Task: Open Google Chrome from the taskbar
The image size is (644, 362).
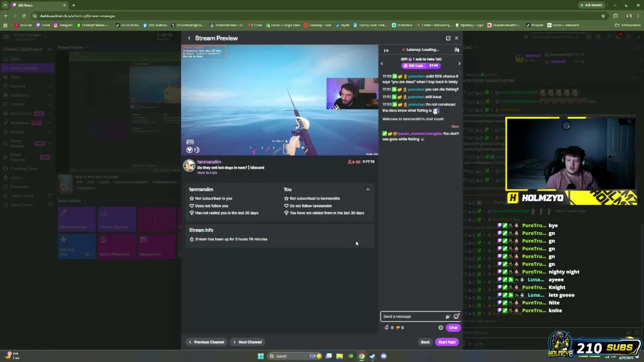Action: click(361, 356)
